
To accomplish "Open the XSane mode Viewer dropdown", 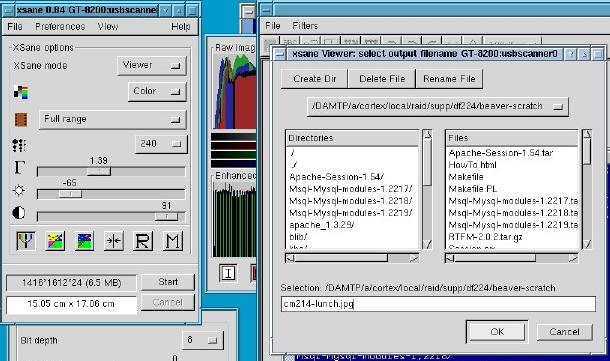I will click(x=152, y=65).
